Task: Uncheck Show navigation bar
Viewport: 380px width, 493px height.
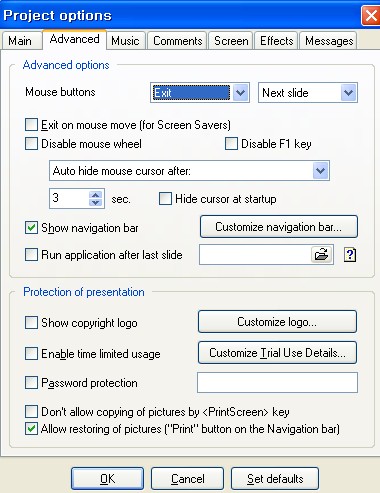Action: click(31, 228)
